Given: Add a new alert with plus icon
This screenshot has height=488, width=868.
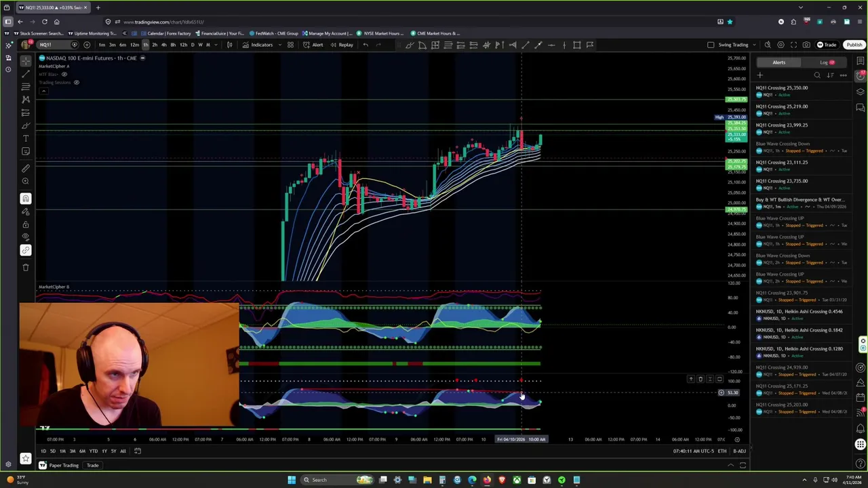Looking at the screenshot, I should (x=759, y=75).
